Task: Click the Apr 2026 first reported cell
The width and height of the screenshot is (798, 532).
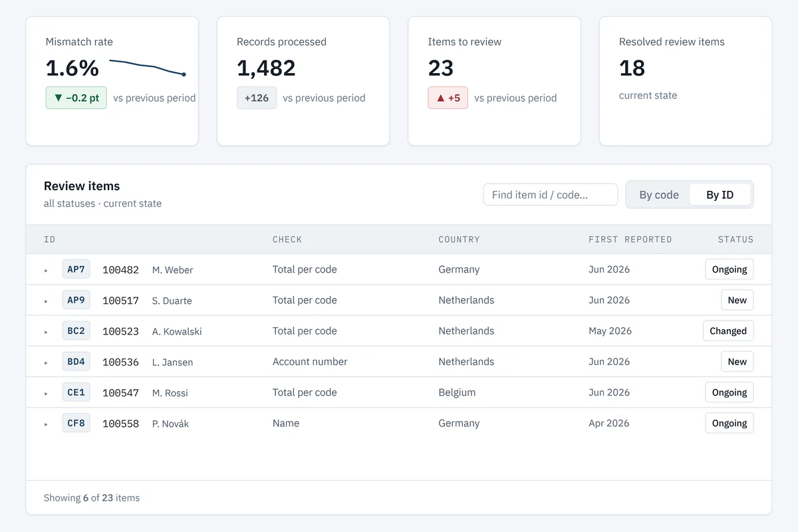Action: coord(608,423)
